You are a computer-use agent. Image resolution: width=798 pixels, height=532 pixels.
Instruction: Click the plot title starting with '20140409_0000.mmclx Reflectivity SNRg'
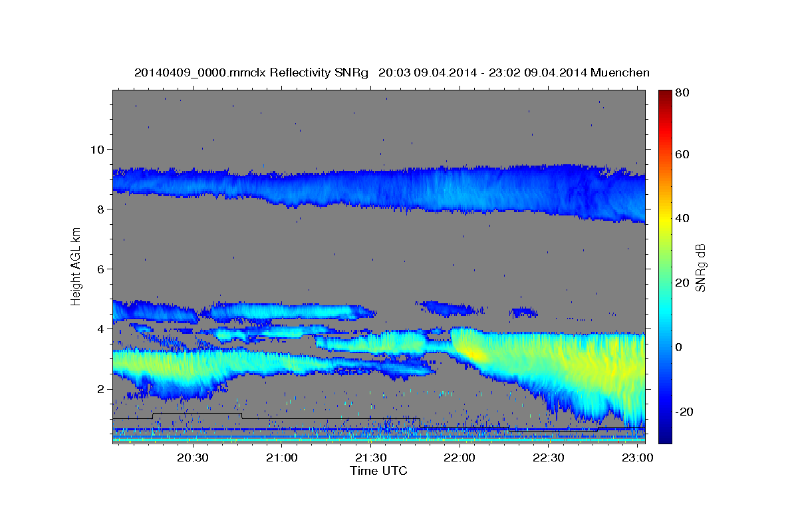point(392,72)
